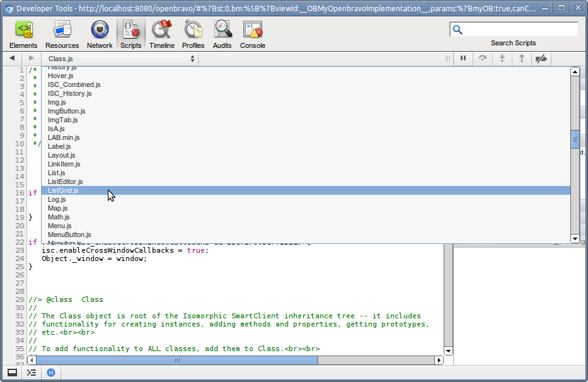Go back to the previous script
The image size is (588, 382).
click(12, 59)
